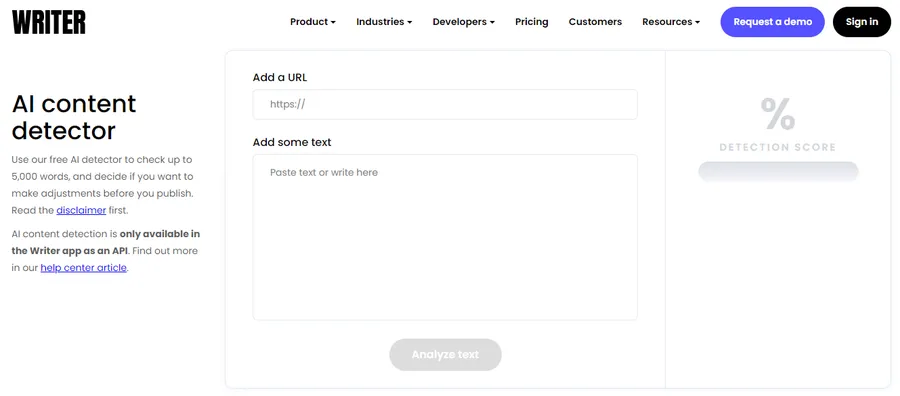The image size is (900, 396).
Task: Click the Sign in button
Action: click(x=862, y=22)
